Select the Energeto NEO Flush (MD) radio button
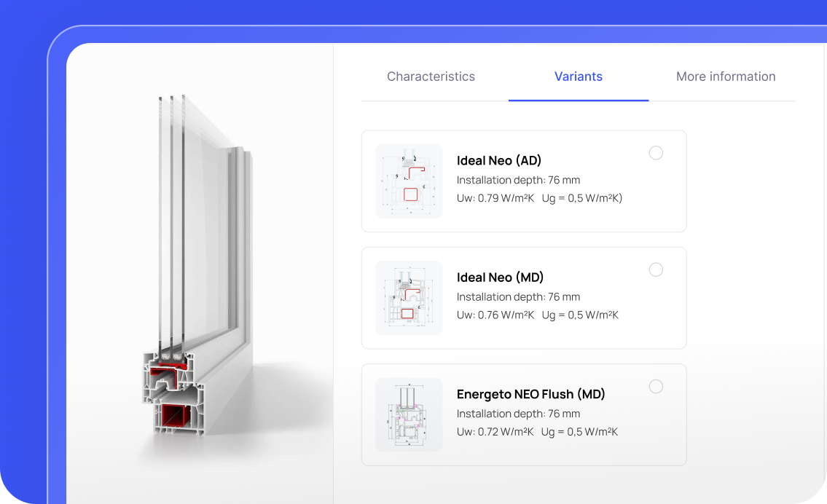Screen dimensions: 827x504 click(656, 387)
